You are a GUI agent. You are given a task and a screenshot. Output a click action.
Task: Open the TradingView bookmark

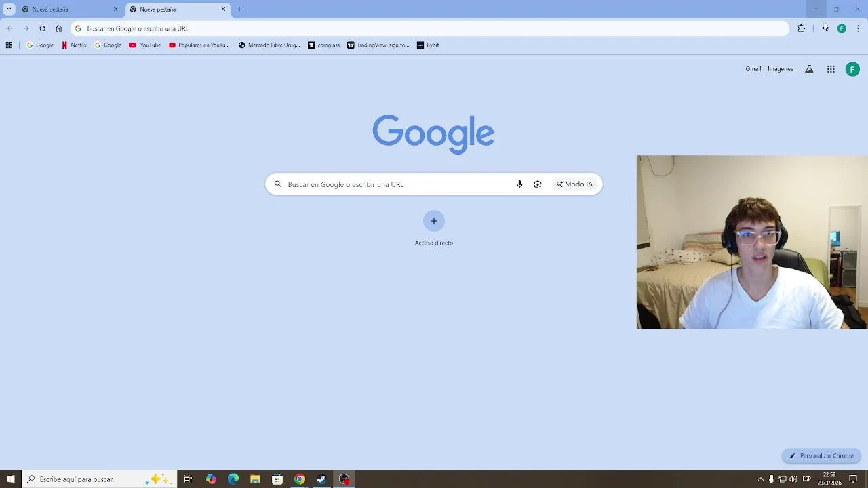pos(378,45)
